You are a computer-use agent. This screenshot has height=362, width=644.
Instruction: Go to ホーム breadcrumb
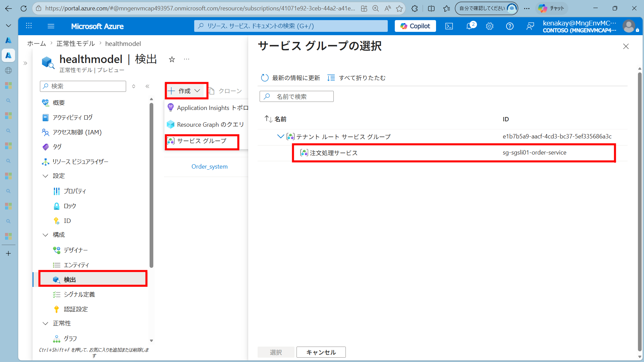pos(37,44)
